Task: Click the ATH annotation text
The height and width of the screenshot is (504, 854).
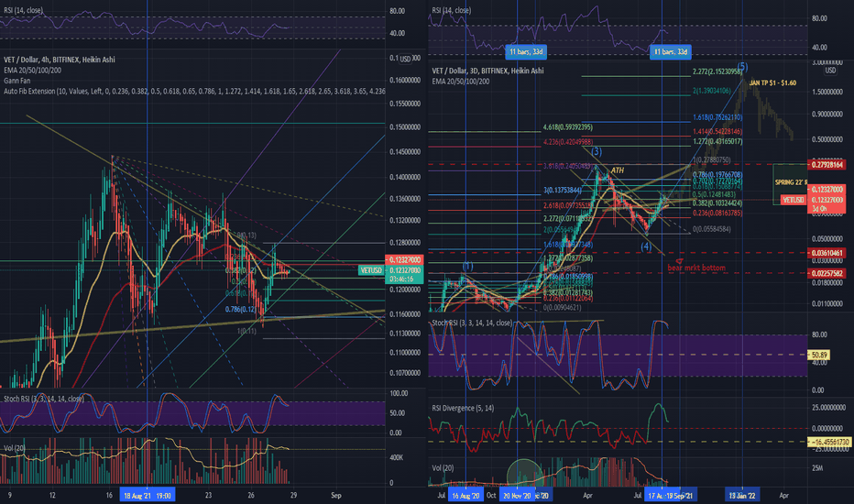Action: coord(617,170)
